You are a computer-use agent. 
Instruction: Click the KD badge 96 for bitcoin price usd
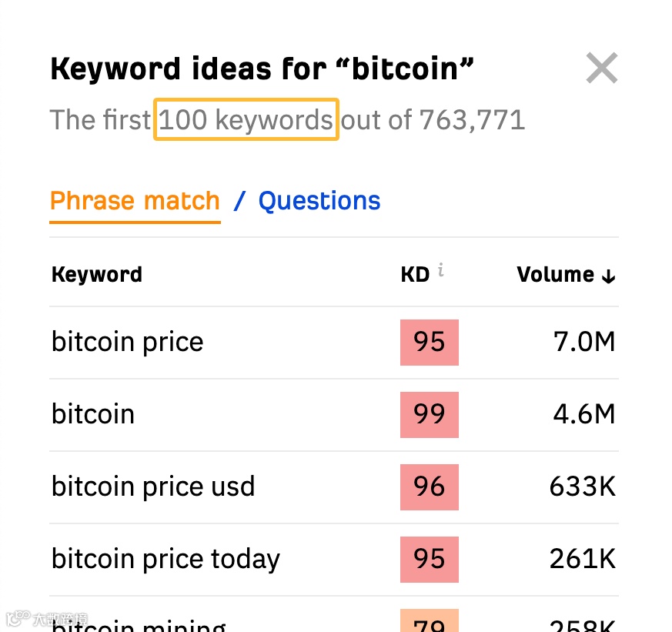click(x=429, y=487)
